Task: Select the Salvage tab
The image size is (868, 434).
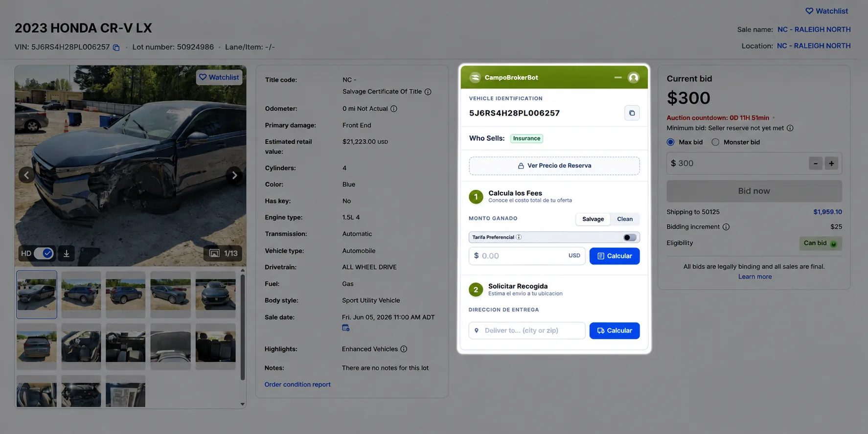Action: coord(593,219)
